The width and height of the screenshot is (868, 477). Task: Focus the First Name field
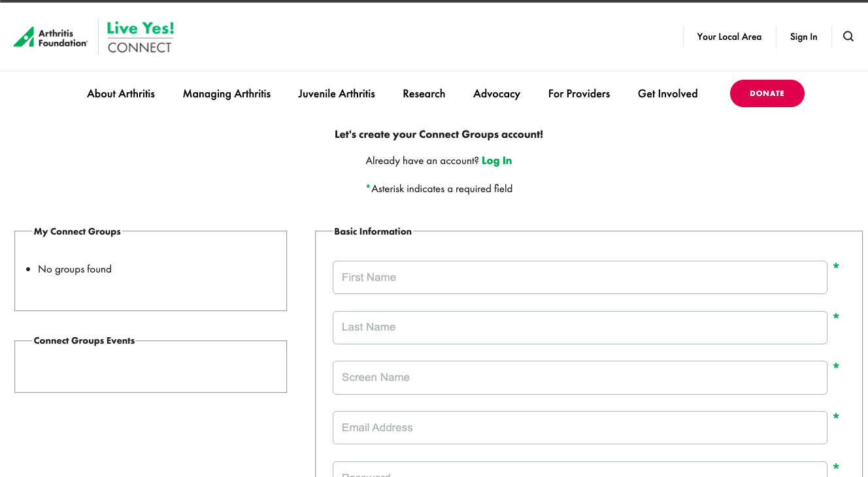[580, 278]
